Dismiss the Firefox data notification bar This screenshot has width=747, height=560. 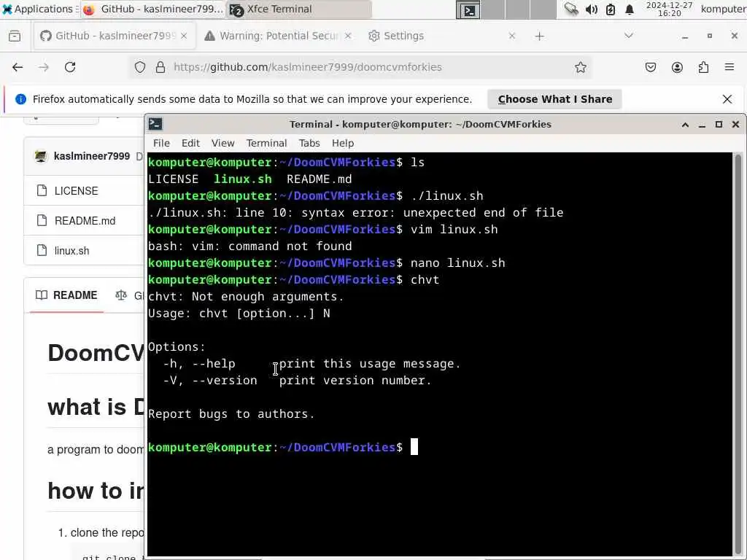(x=727, y=99)
